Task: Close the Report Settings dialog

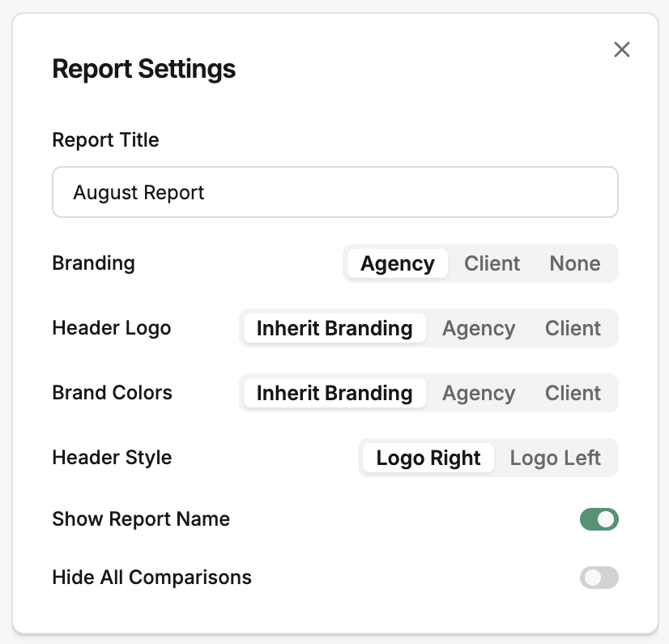Action: [622, 49]
